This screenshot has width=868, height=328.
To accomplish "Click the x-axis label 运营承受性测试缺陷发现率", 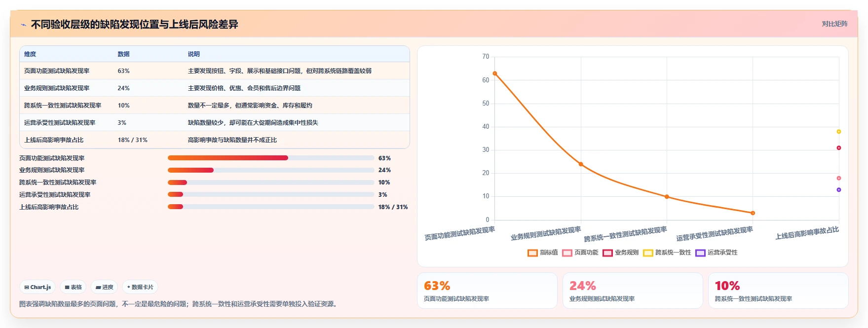I will click(x=715, y=234).
